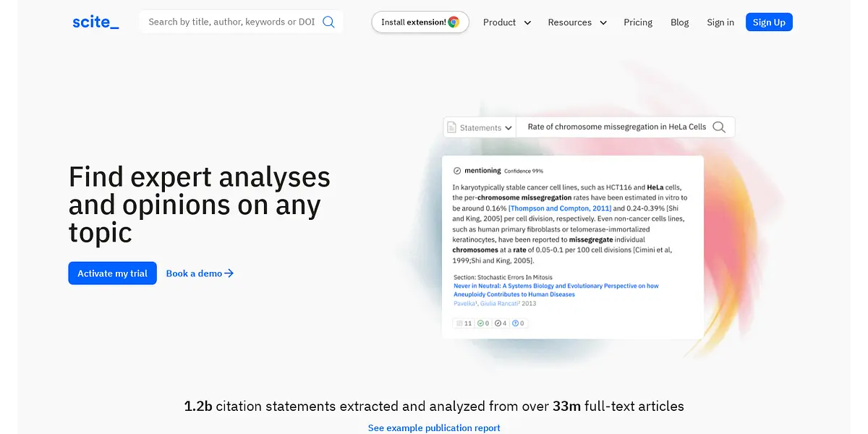Click the Activate my trial button
Screen dimensions: 868x434
coord(112,273)
